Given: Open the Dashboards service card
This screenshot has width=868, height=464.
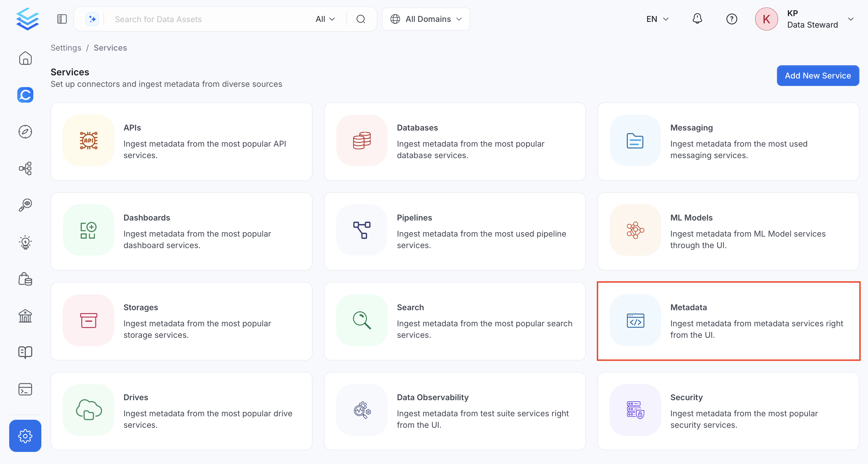Looking at the screenshot, I should 181,231.
